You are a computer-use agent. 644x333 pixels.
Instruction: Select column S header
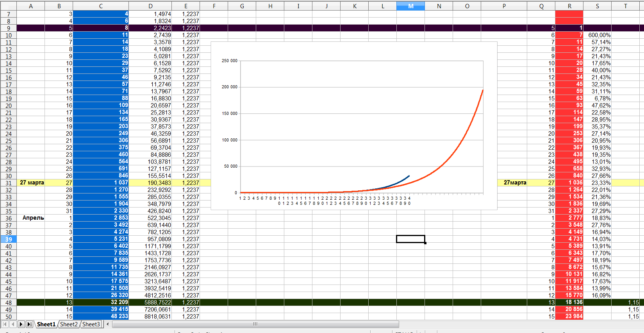(x=598, y=6)
